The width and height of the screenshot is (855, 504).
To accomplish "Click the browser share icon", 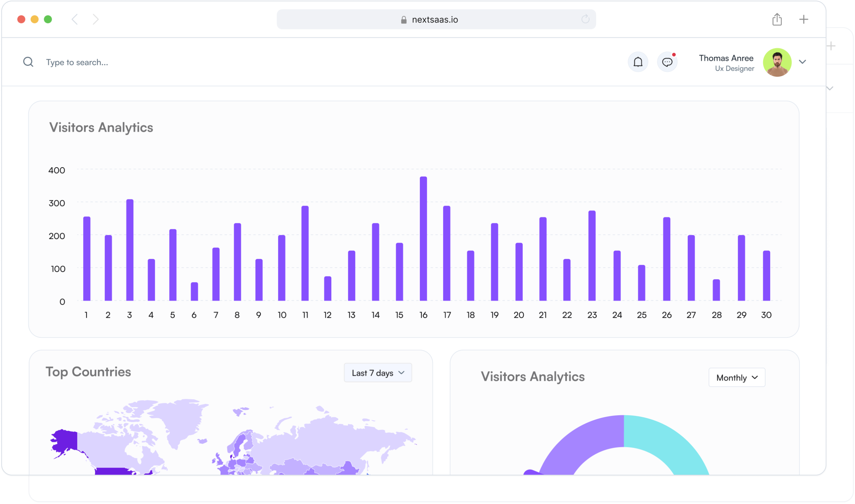I will click(777, 19).
